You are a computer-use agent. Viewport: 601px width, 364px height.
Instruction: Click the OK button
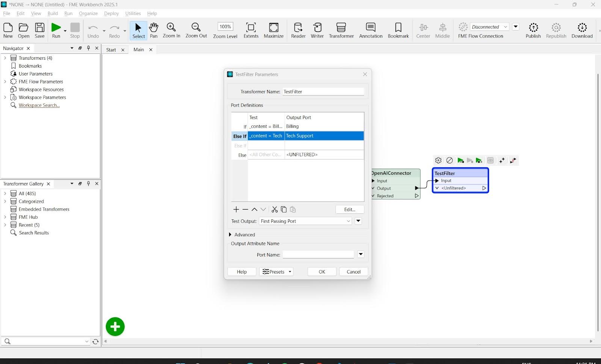click(x=322, y=272)
